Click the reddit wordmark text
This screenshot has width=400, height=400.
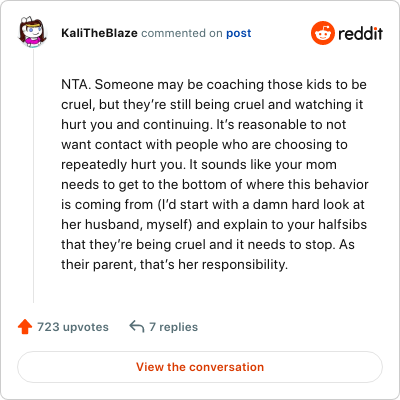pyautogui.click(x=360, y=33)
